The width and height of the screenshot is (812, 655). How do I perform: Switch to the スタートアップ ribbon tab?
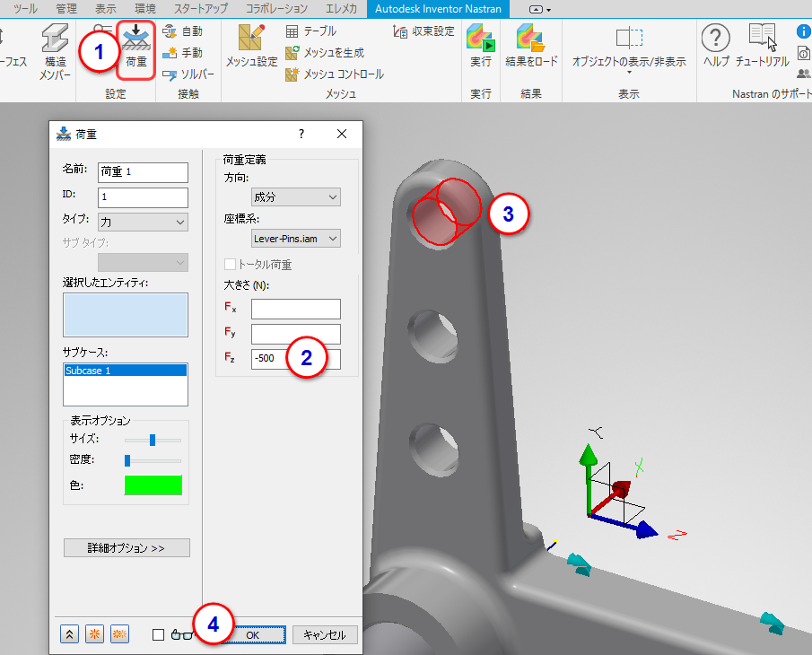200,9
